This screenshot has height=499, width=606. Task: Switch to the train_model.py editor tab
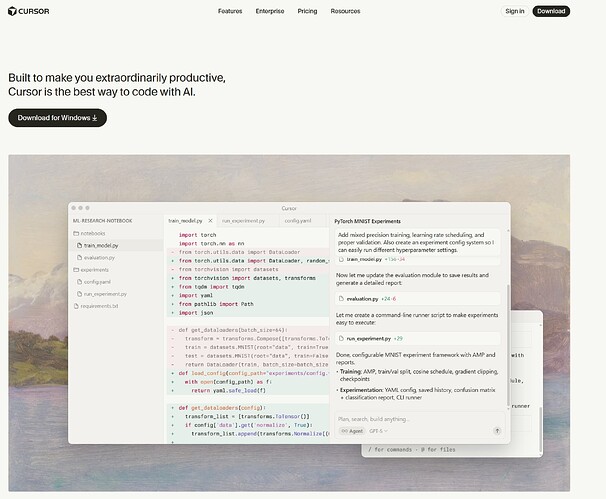click(x=185, y=221)
